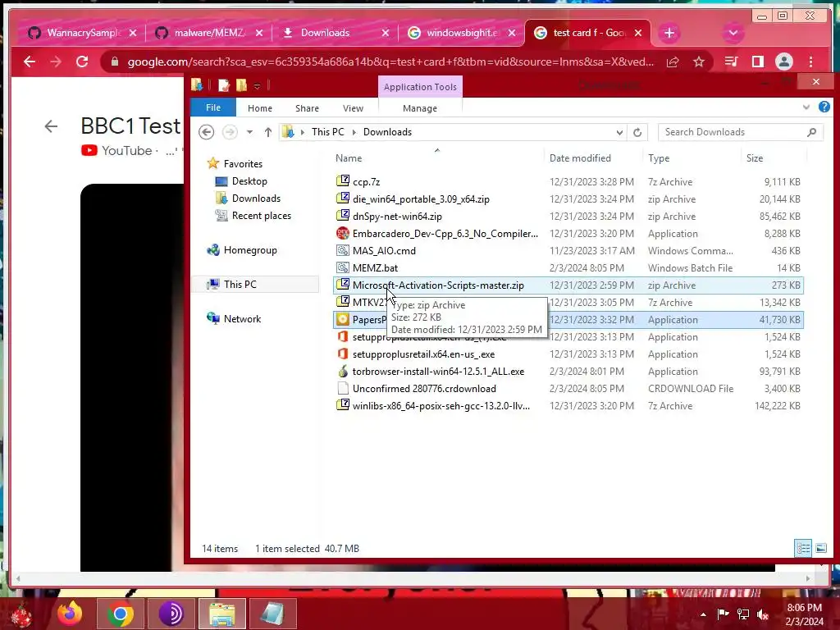Select Embarcadero Dev-Cpp installer icon
The image size is (840, 630).
click(x=343, y=233)
